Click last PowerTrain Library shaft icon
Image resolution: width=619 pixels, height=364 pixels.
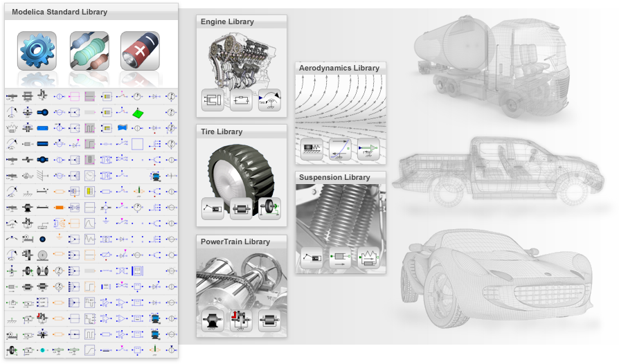[x=269, y=320]
